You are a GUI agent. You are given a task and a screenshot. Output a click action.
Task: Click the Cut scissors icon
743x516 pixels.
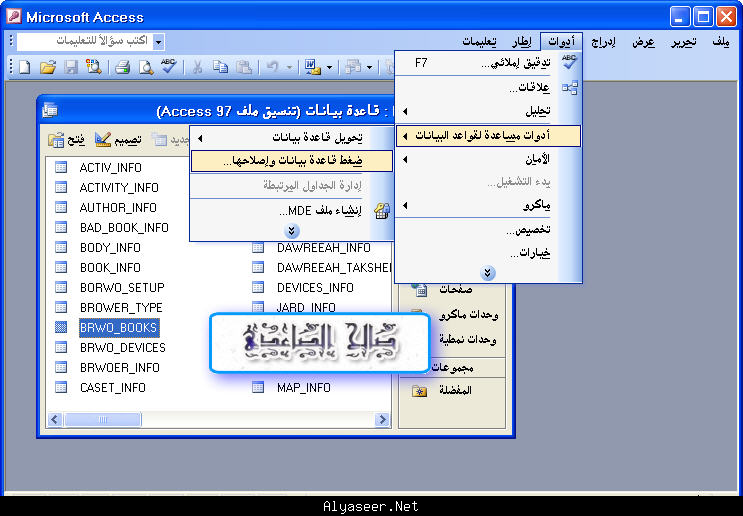(x=197, y=67)
